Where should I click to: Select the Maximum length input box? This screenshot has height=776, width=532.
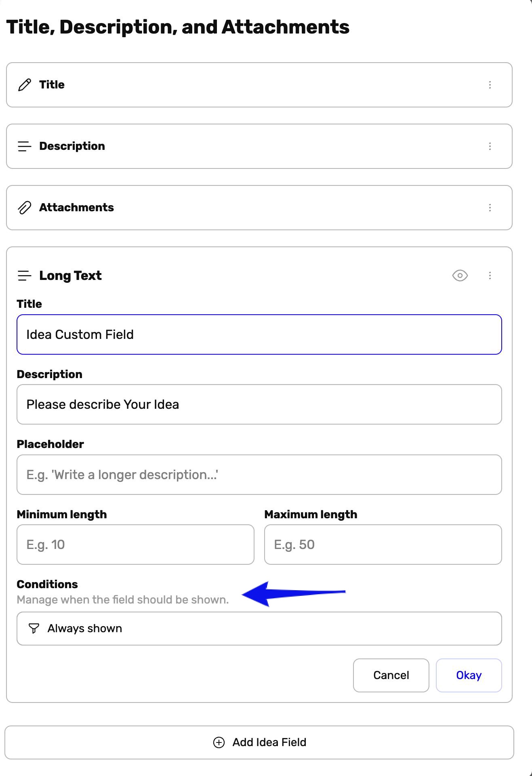coord(383,545)
